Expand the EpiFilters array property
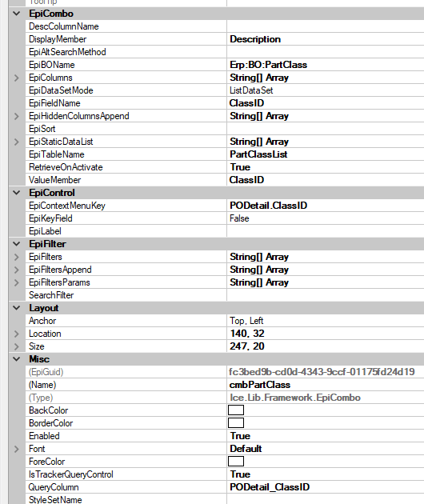 point(16,257)
